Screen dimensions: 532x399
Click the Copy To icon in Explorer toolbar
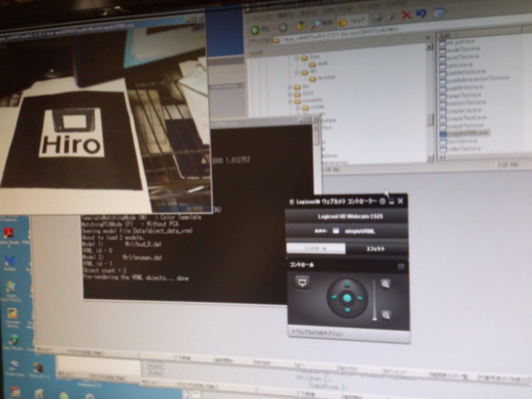point(391,16)
